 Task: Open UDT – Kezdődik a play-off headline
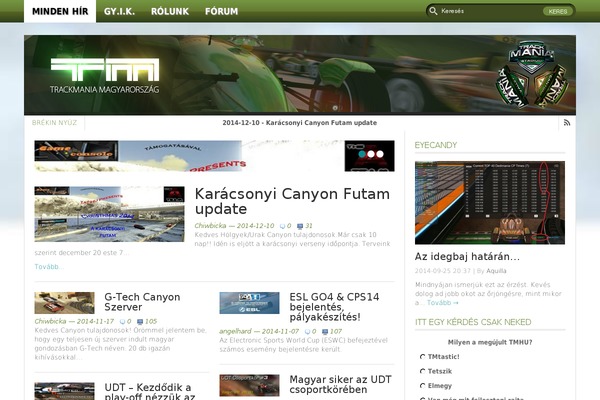[150, 391]
